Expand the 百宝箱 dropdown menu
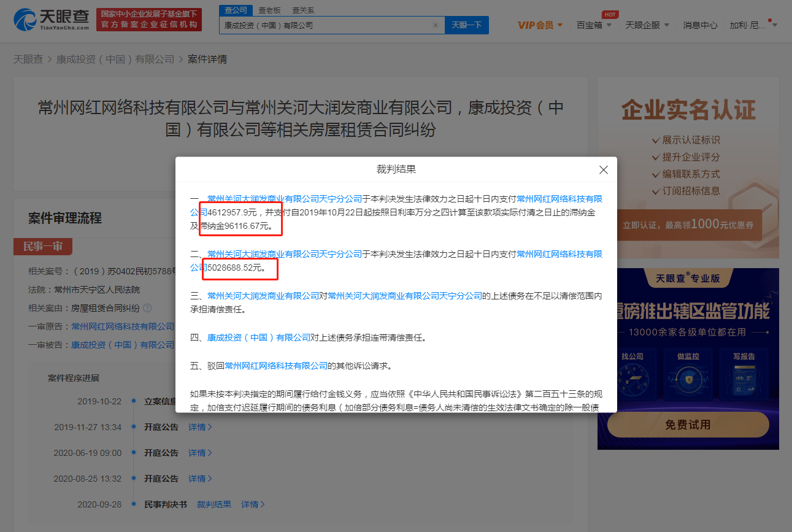792x532 pixels. click(x=594, y=25)
